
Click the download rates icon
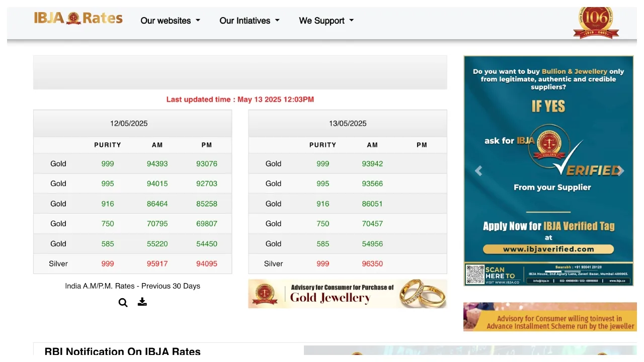pos(142,302)
